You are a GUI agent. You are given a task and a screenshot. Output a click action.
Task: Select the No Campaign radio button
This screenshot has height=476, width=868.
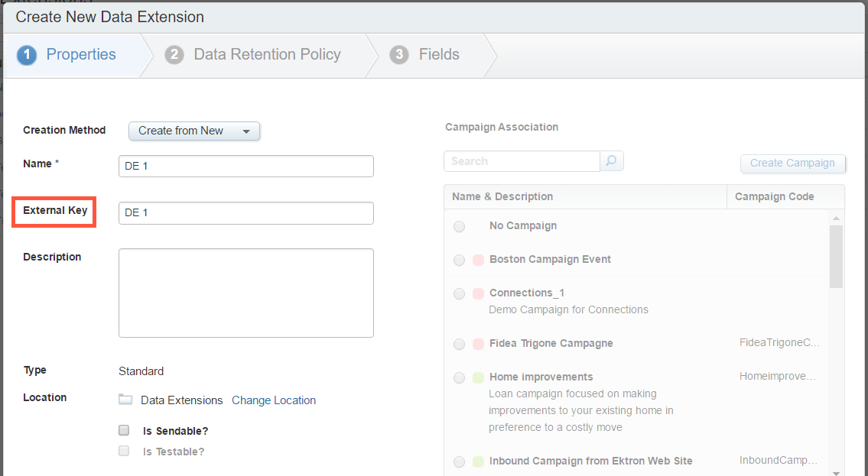point(459,225)
